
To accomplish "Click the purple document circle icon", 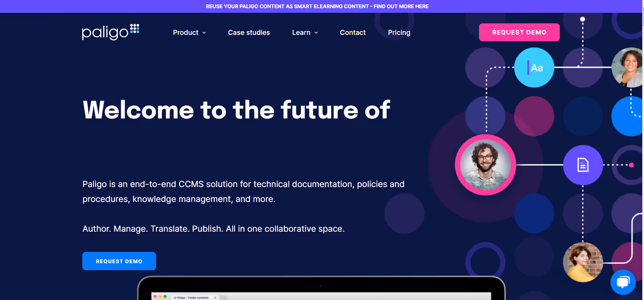I will point(582,165).
